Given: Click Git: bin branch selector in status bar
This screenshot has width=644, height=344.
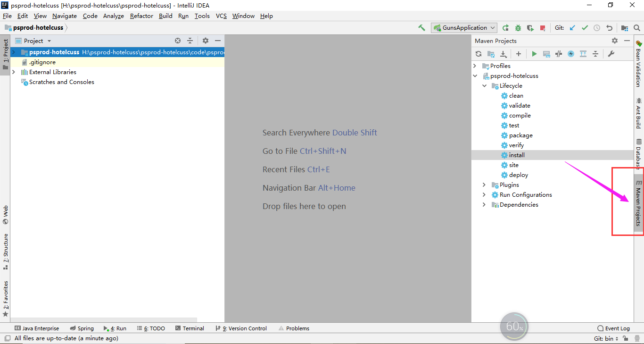Looking at the screenshot, I should pos(605,338).
